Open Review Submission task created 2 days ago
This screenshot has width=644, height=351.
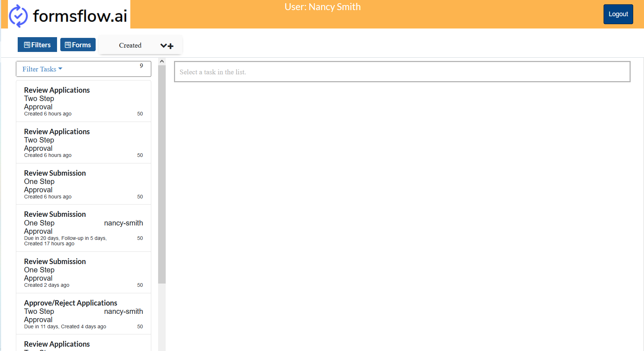click(83, 272)
